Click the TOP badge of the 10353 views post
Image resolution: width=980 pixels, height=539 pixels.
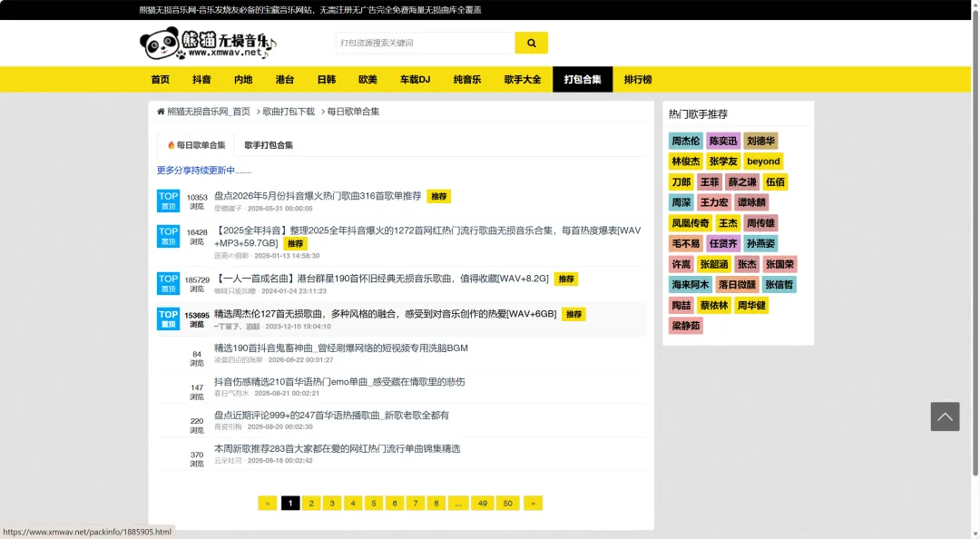168,201
